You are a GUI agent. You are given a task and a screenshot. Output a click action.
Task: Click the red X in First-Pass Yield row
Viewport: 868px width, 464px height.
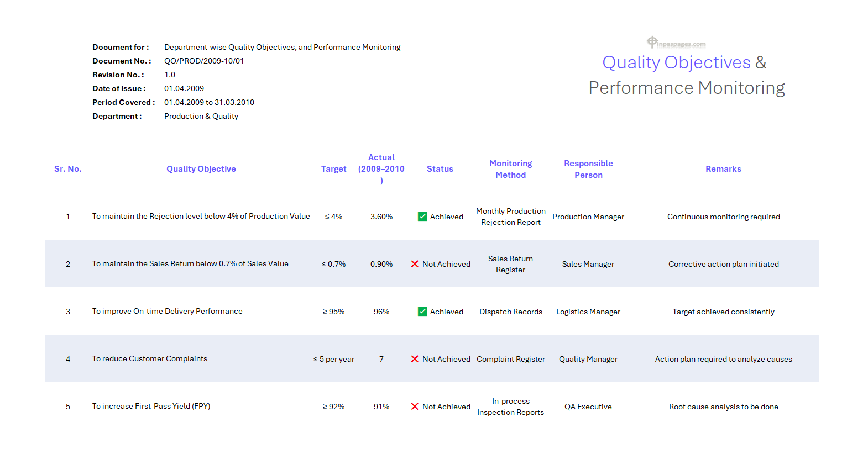[415, 407]
